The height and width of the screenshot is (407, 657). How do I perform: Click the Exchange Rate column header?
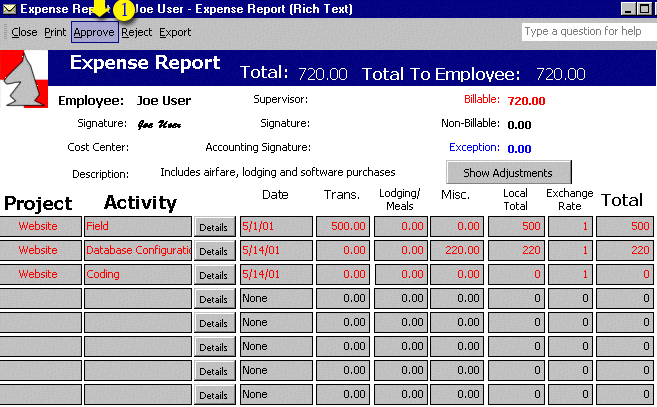tap(570, 200)
